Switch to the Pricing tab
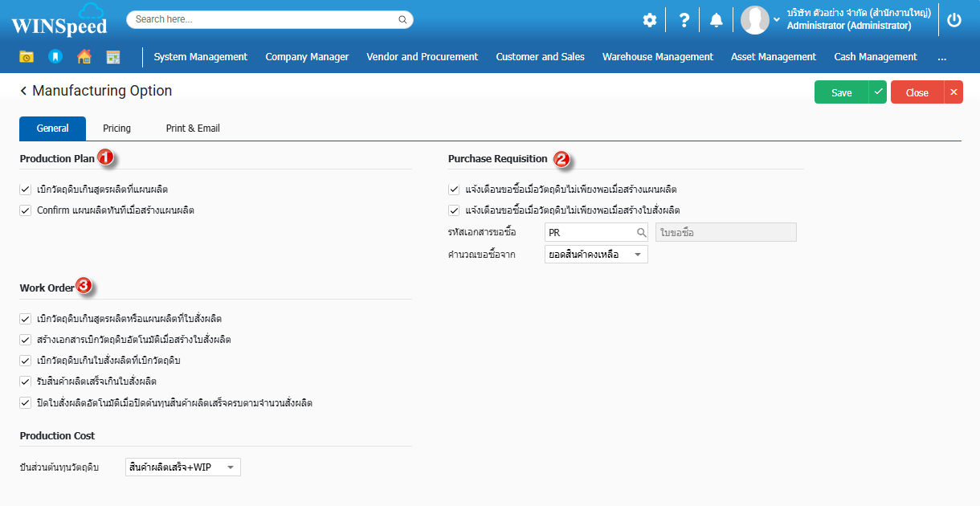 coord(116,129)
